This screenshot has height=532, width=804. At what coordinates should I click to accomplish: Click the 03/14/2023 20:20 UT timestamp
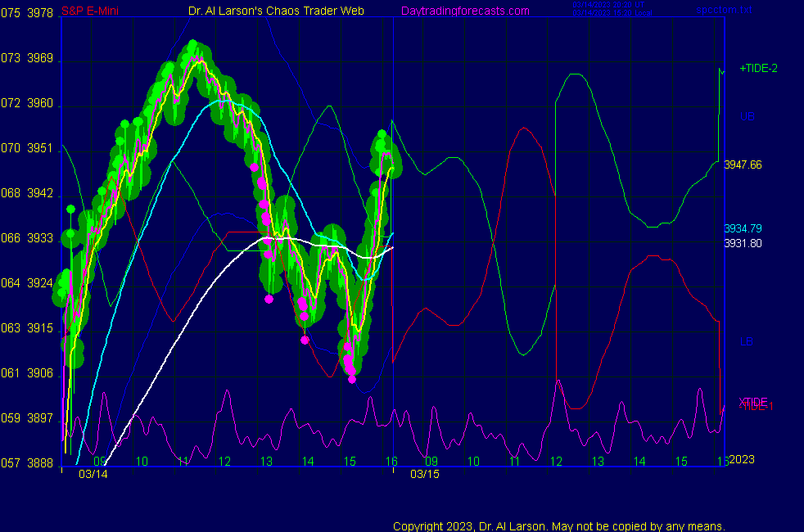coord(608,5)
